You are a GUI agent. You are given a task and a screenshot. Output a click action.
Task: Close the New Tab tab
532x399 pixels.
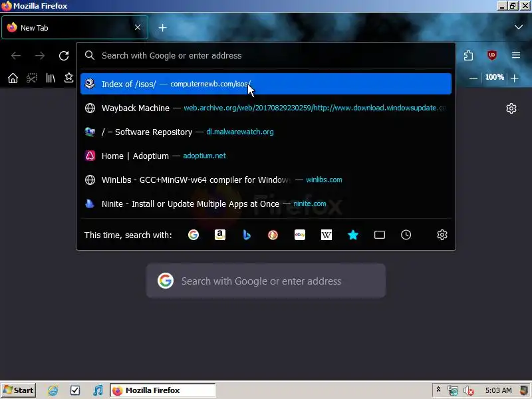tap(138, 27)
